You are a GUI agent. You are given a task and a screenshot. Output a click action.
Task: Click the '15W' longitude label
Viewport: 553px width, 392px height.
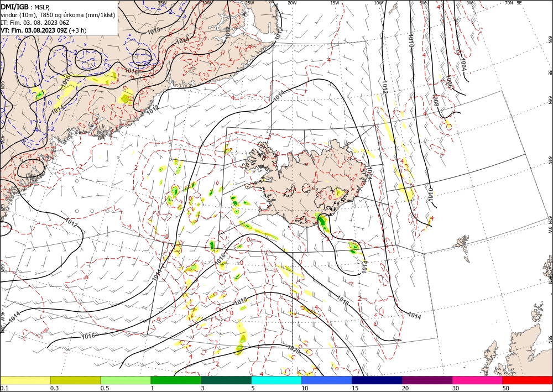coord(335,3)
